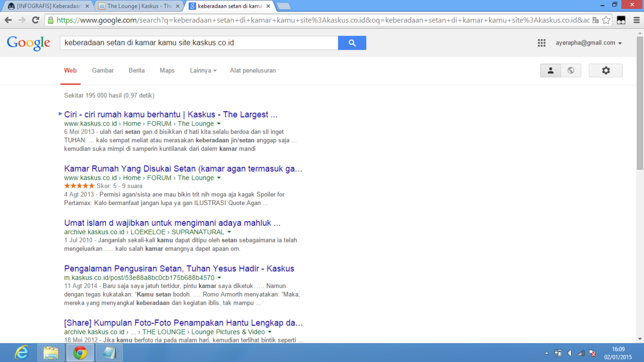Switch to personal results view

[550, 70]
